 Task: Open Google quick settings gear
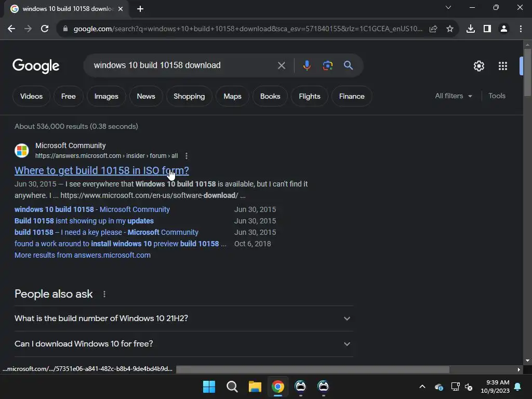(x=478, y=66)
